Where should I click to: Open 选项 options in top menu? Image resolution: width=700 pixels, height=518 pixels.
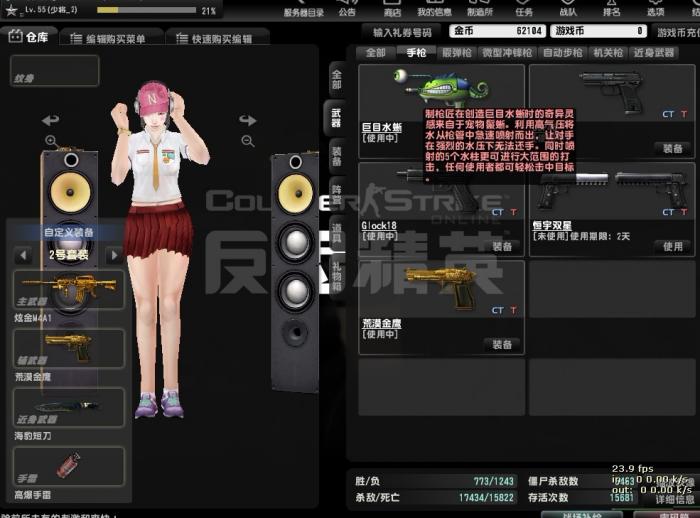click(655, 10)
